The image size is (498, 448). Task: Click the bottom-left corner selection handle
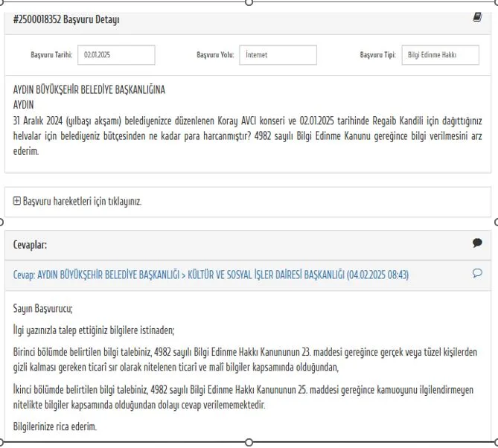(x=2, y=444)
